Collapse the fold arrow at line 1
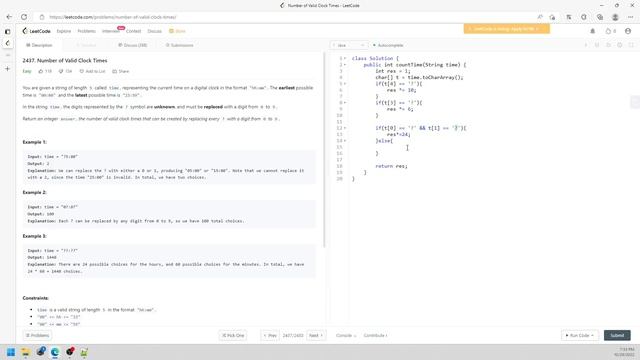The height and width of the screenshot is (360, 640). 345,58
